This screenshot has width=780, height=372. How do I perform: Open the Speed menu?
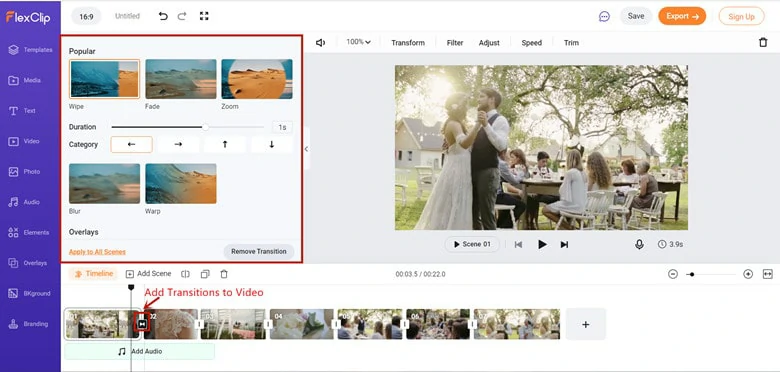[531, 43]
